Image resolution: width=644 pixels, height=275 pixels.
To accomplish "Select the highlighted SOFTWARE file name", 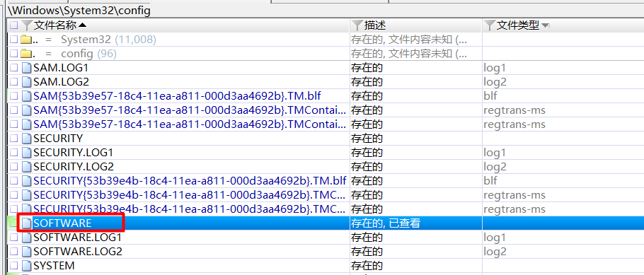I will (62, 223).
